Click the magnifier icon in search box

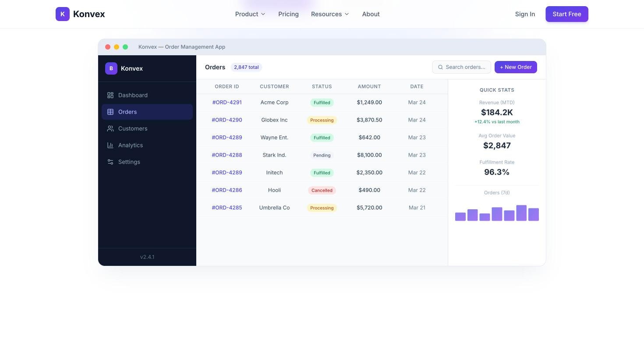pyautogui.click(x=440, y=67)
